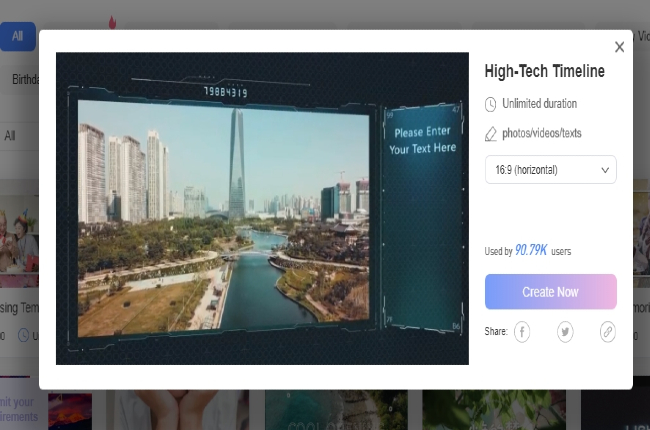Image resolution: width=650 pixels, height=430 pixels.
Task: Click the pencil icon beside photos/videos/texts
Action: click(x=490, y=133)
